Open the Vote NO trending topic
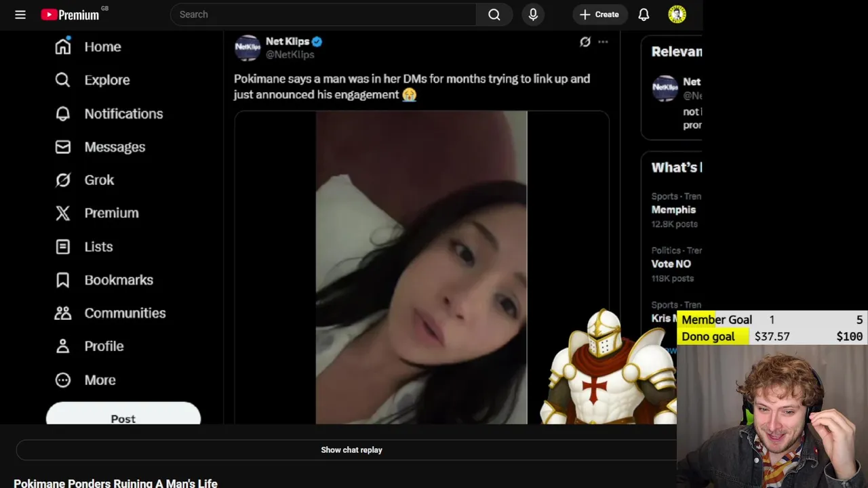The height and width of the screenshot is (488, 868). (x=671, y=264)
